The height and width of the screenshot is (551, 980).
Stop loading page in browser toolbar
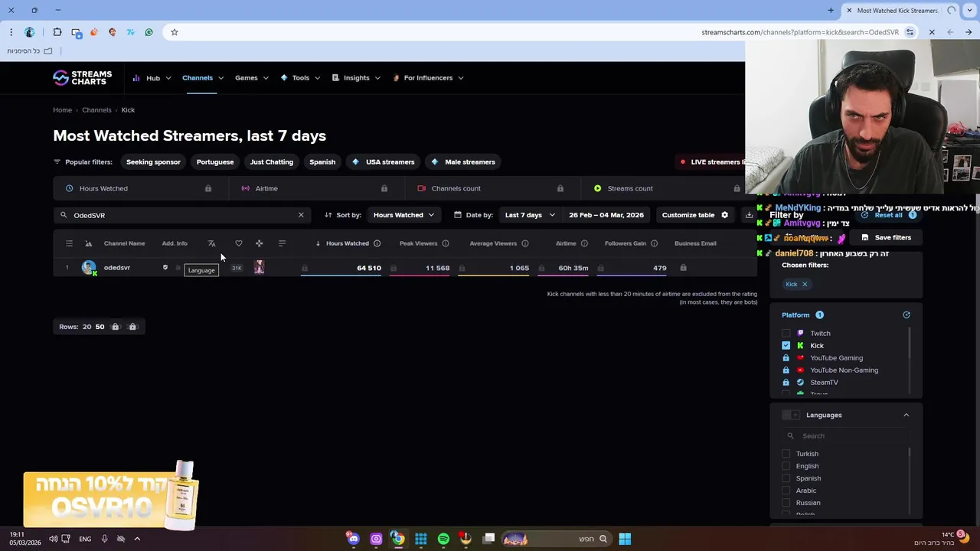click(932, 32)
